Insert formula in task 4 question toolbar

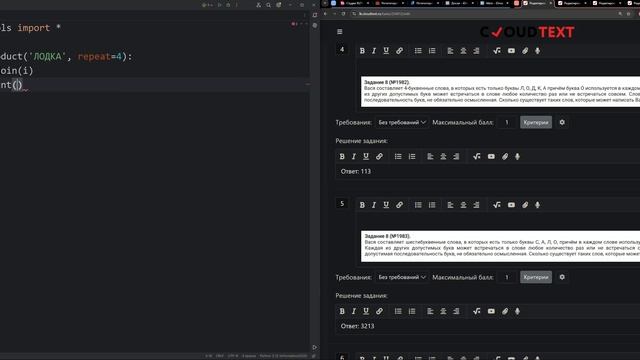tap(497, 51)
